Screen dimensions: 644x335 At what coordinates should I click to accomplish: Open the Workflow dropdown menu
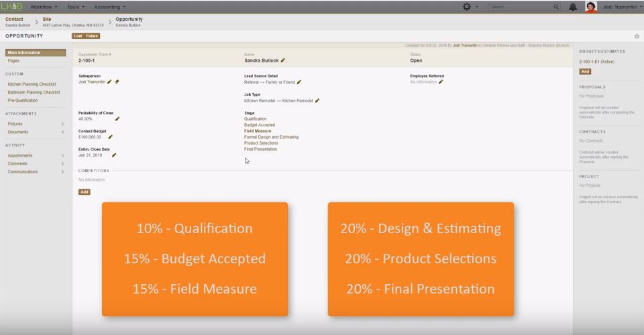pos(44,6)
